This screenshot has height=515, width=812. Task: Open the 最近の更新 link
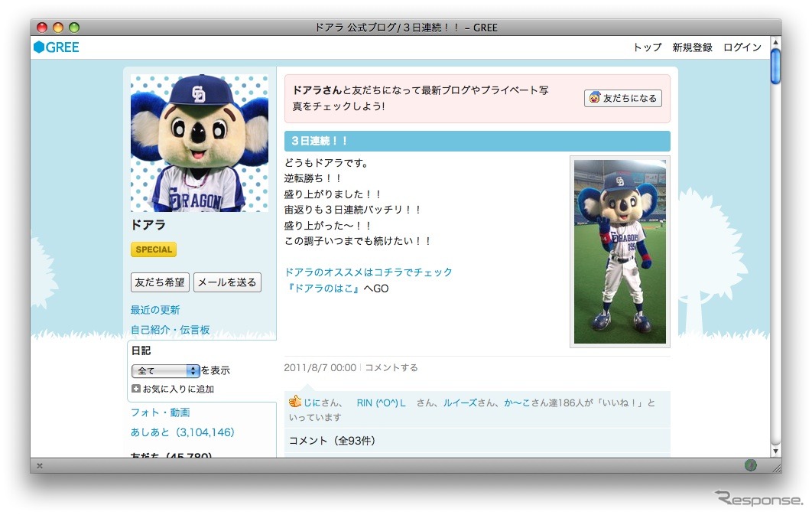[x=155, y=310]
